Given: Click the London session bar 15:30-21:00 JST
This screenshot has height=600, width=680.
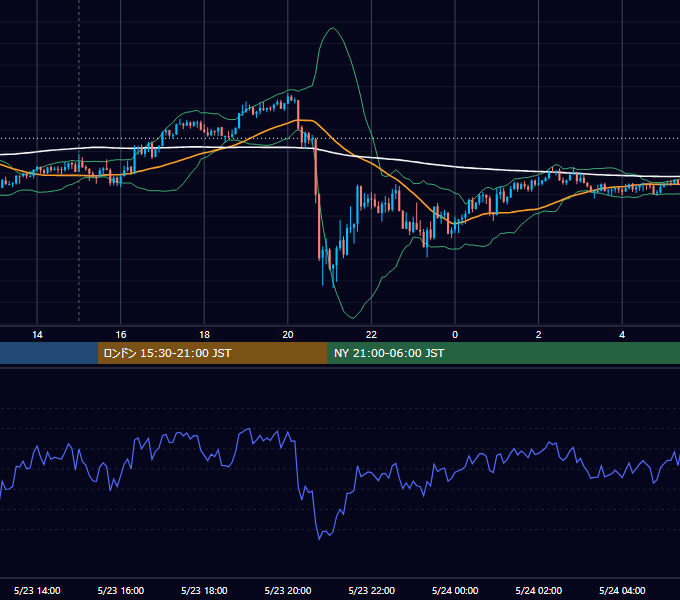Looking at the screenshot, I should click(x=212, y=353).
